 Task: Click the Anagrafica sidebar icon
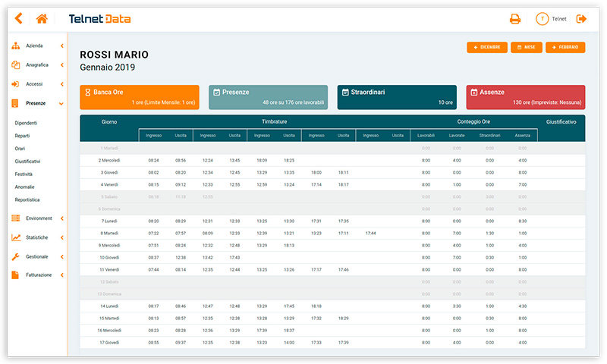click(x=15, y=65)
